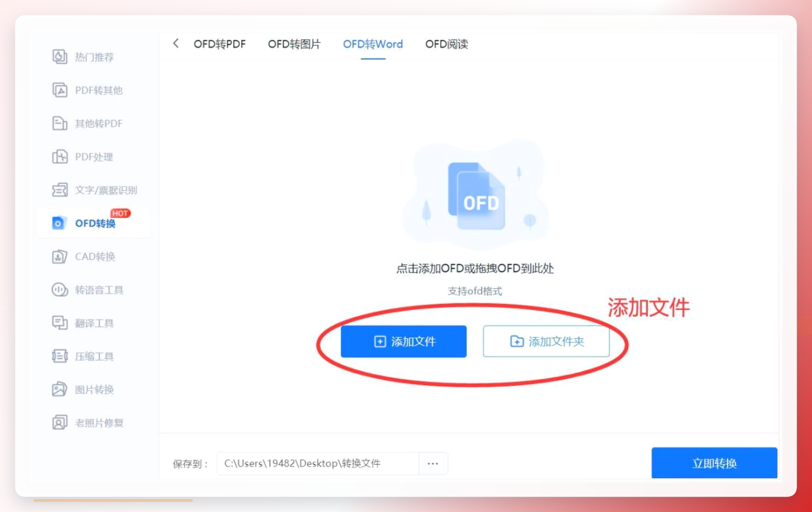Click the text 点击添加OFD或拖拽OFD到此处

475,269
